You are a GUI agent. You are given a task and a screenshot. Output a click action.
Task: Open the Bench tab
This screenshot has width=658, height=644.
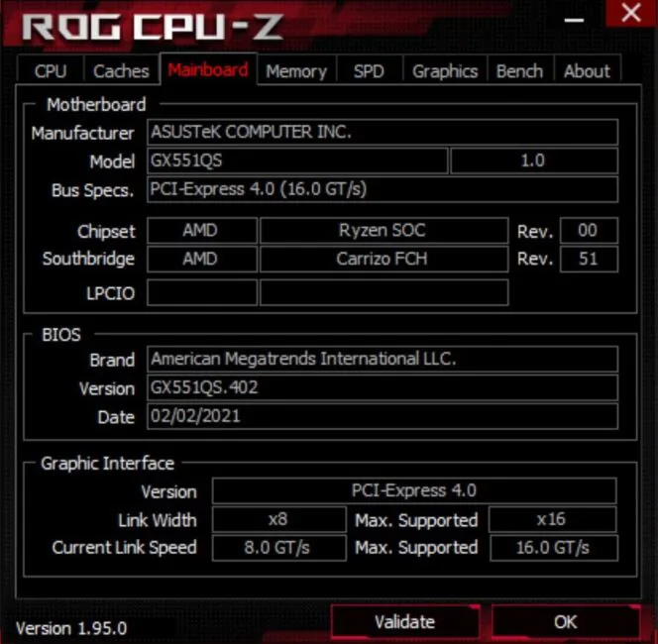pos(520,71)
